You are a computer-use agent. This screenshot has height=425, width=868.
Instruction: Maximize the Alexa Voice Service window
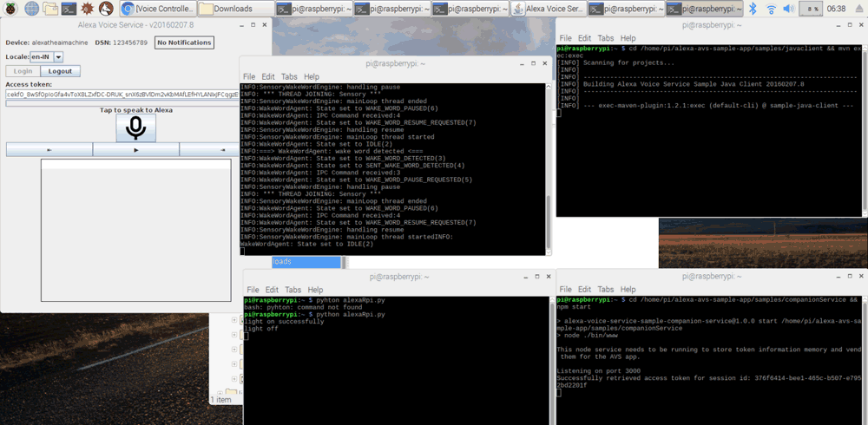253,25
